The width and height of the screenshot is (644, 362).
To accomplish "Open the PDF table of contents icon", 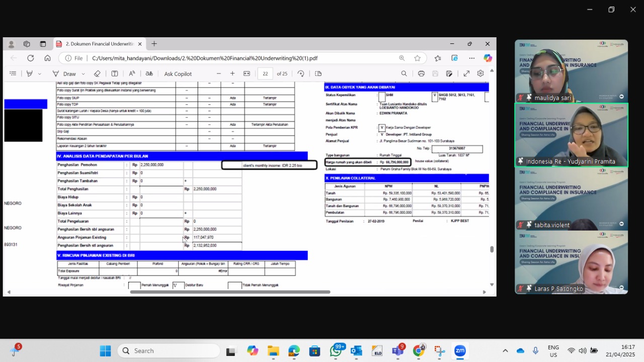I will [x=13, y=74].
